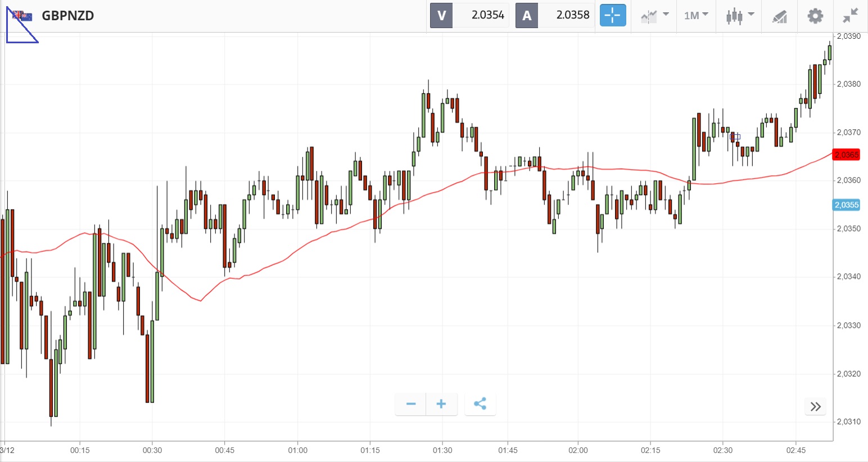Image resolution: width=868 pixels, height=462 pixels.
Task: Zoom in with the plus button
Action: [441, 404]
